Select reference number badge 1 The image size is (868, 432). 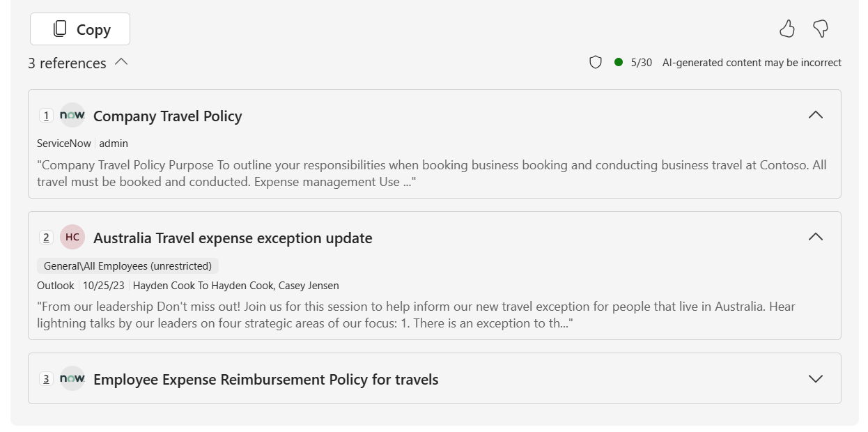coord(46,115)
